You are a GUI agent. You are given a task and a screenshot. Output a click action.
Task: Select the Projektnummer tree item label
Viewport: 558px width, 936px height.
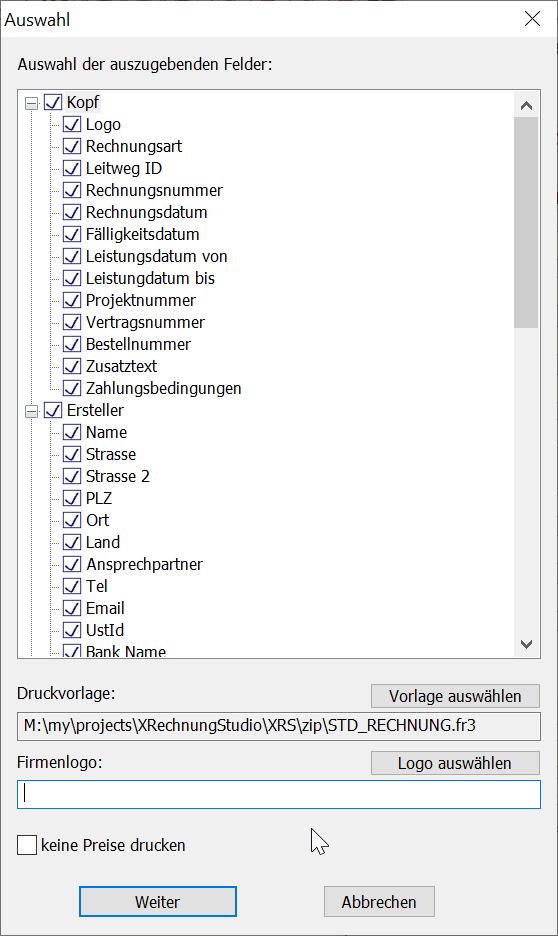pyautogui.click(x=141, y=300)
